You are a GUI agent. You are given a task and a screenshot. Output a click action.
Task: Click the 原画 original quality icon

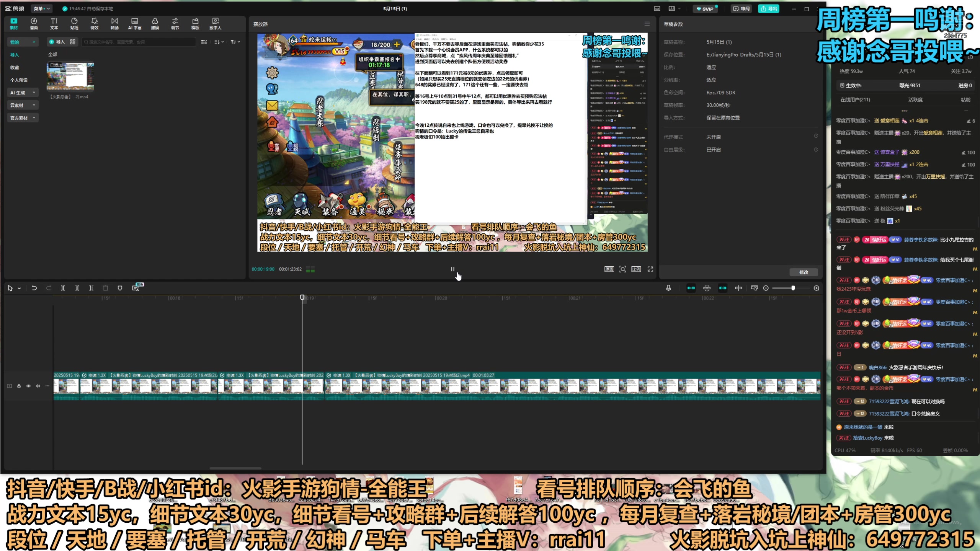coord(609,269)
